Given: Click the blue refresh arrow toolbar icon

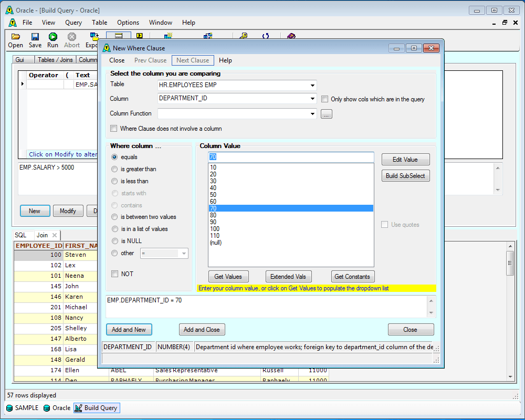Looking at the screenshot, I should (266, 36).
